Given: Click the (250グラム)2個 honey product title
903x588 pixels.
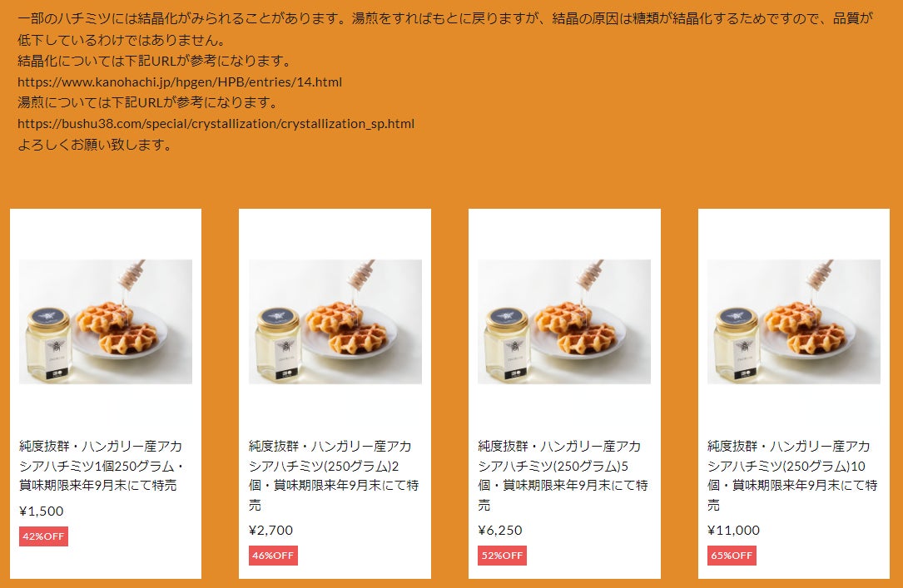Looking at the screenshot, I should tap(334, 475).
